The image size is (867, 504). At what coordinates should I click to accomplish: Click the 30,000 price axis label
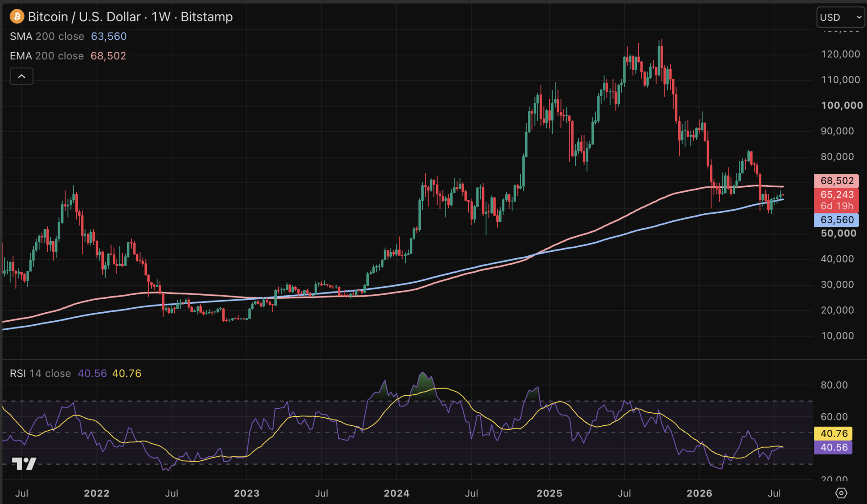click(837, 284)
